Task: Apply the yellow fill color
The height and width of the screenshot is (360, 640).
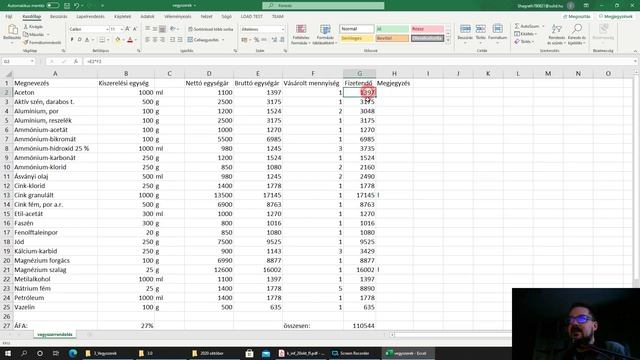Action: click(x=118, y=40)
